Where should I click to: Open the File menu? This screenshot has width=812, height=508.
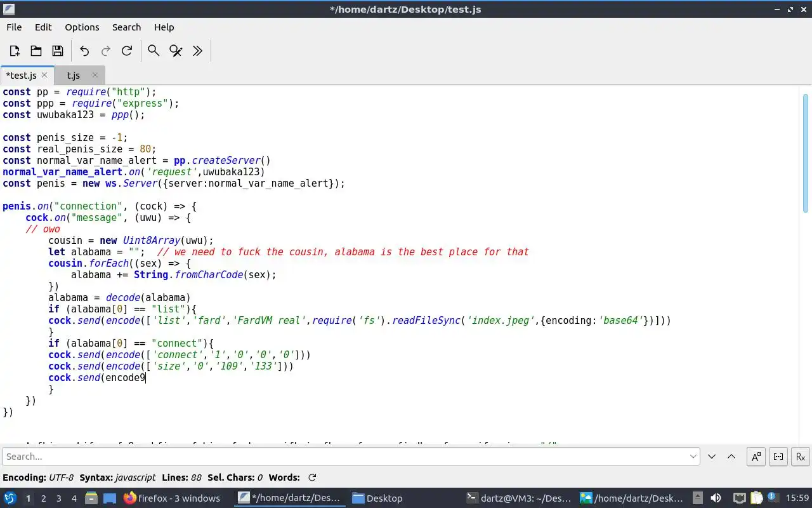[14, 27]
